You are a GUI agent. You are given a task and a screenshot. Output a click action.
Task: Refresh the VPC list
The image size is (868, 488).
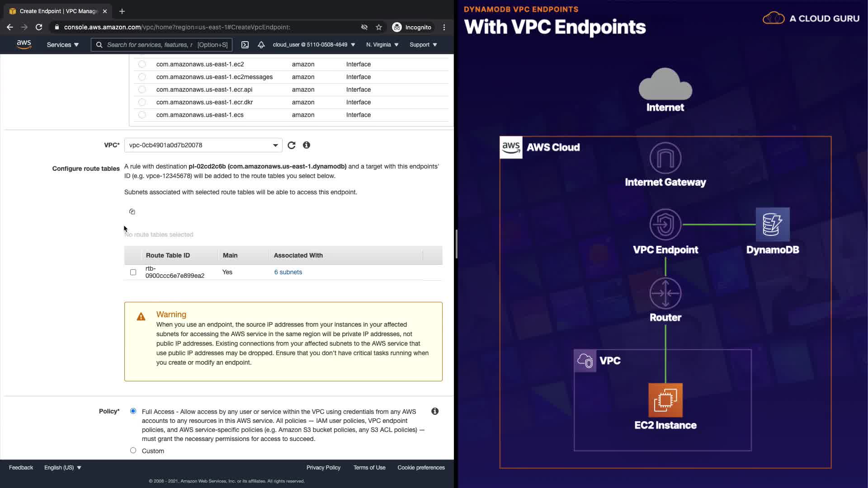click(292, 145)
